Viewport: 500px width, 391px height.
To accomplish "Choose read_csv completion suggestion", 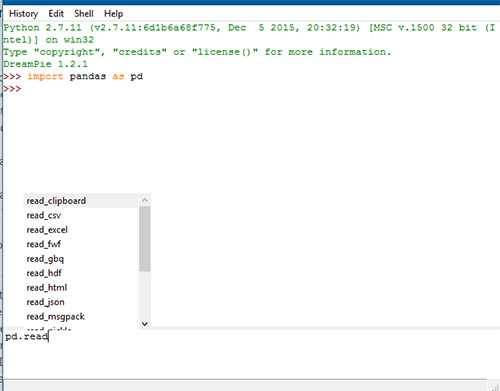I will (x=82, y=215).
